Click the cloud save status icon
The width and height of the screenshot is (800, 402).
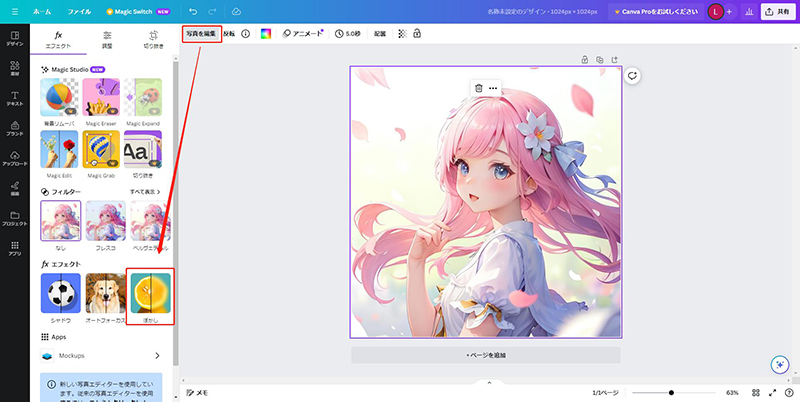coord(236,11)
